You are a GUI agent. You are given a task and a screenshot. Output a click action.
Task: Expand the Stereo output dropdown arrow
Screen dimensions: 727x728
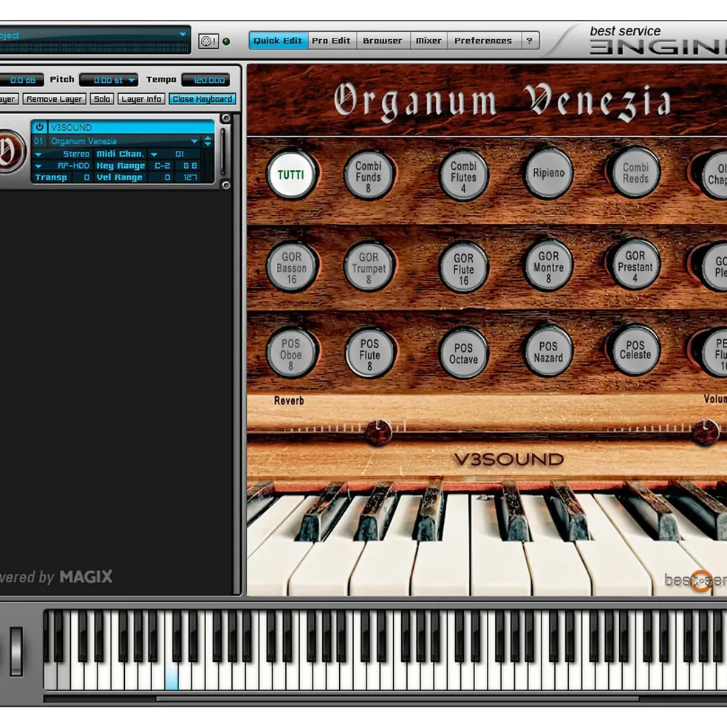pos(38,154)
